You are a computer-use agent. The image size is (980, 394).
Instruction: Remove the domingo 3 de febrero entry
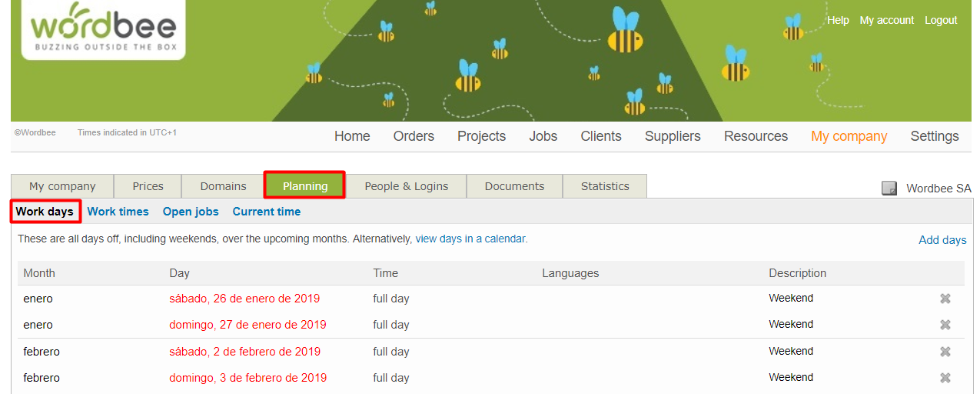click(945, 378)
